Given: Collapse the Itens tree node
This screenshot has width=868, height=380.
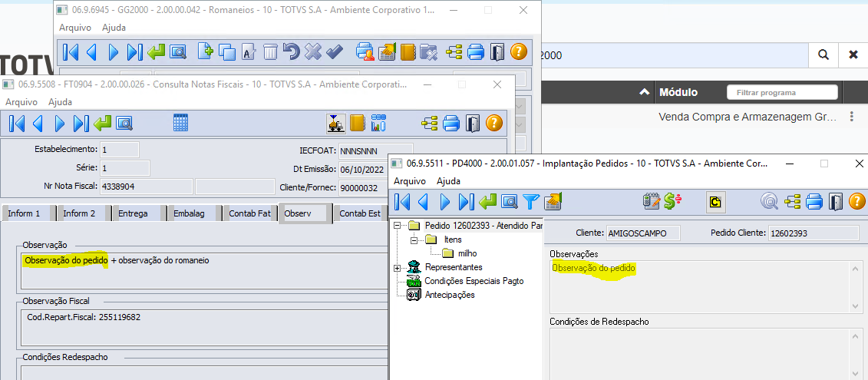Looking at the screenshot, I should pos(414,240).
